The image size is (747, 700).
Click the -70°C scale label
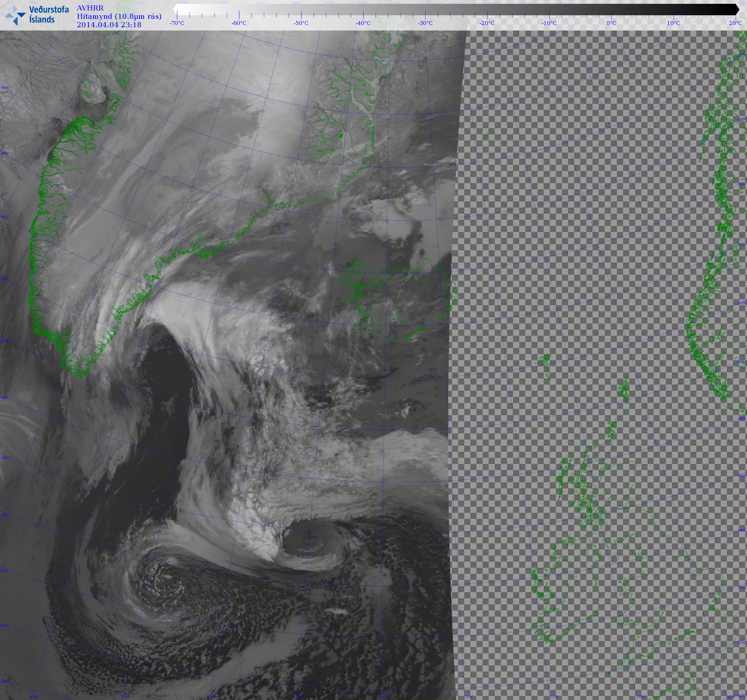pyautogui.click(x=177, y=23)
